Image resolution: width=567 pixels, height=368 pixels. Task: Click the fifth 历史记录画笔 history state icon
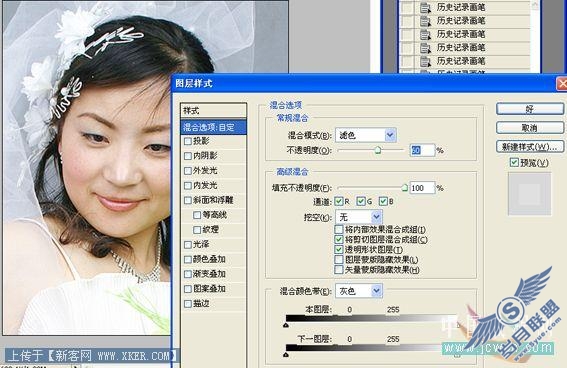425,61
